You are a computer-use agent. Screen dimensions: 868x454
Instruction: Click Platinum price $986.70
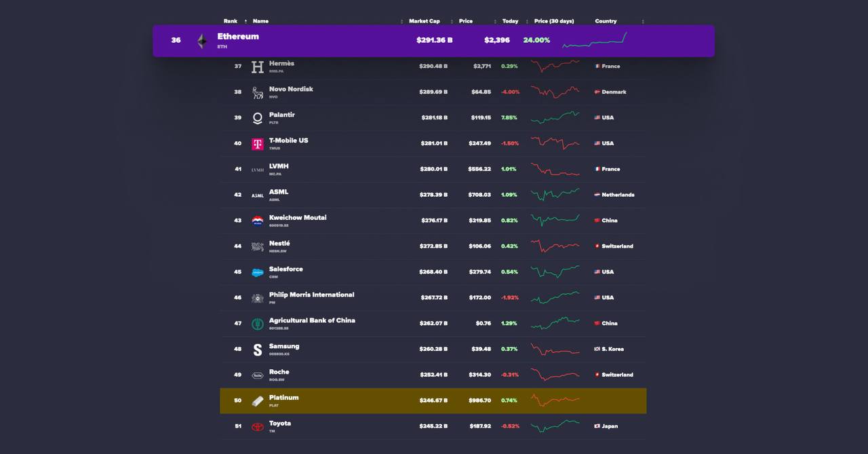tap(479, 400)
